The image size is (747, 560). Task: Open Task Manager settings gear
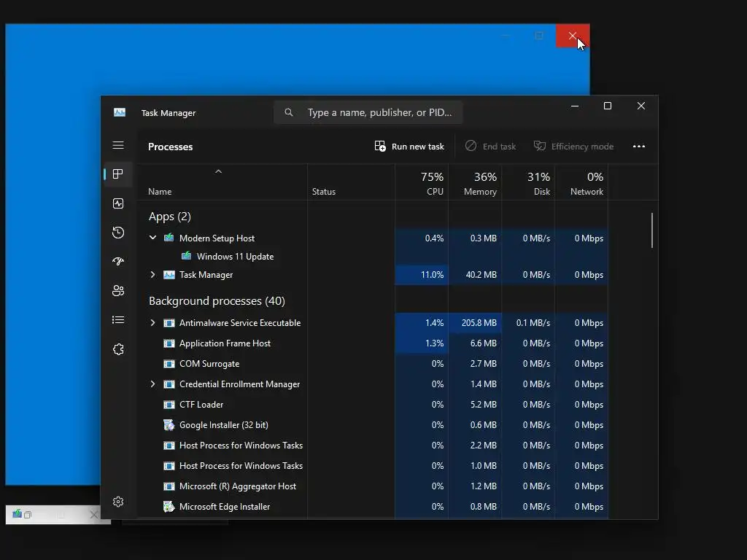tap(118, 502)
